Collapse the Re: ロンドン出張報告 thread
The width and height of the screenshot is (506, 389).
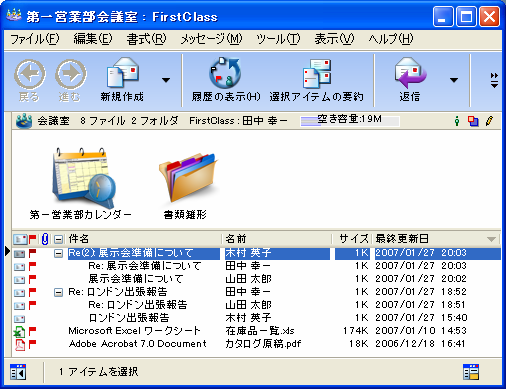pos(58,293)
